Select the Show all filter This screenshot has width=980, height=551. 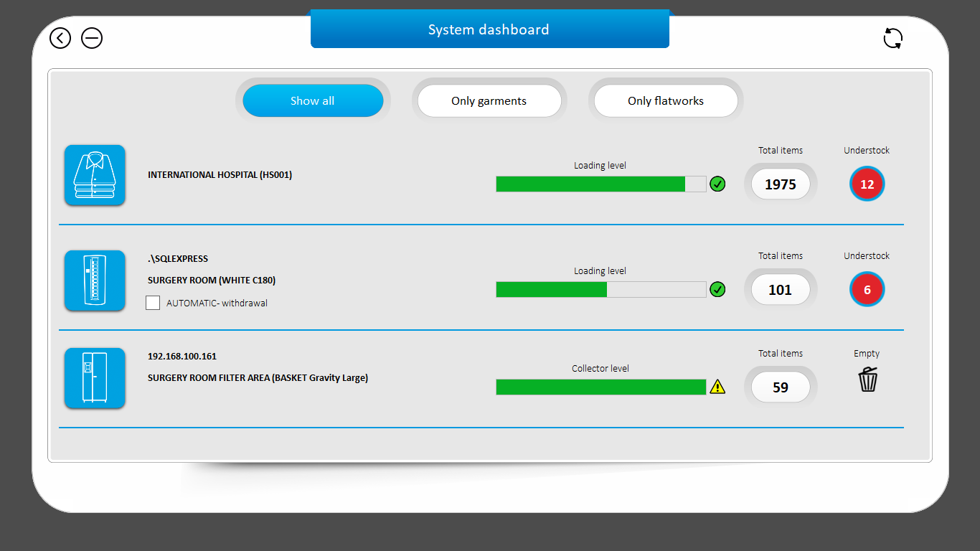(313, 101)
